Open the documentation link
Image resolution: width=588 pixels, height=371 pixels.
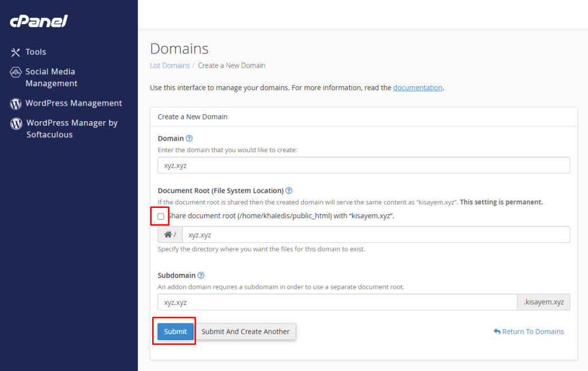tap(417, 88)
